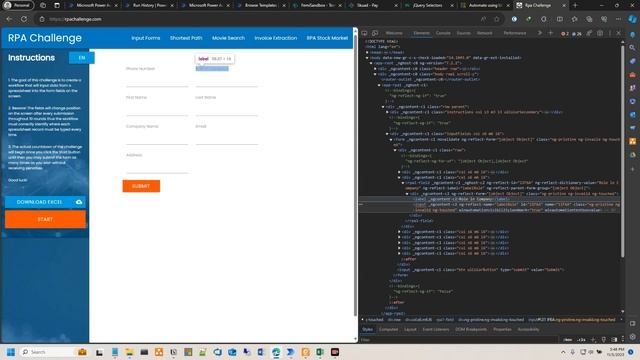Click the RPA Challenge logo title
Image resolution: width=640 pixels, height=360 pixels.
(45, 38)
